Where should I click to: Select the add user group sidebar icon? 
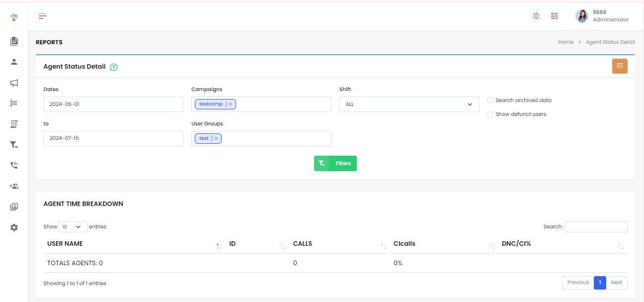[14, 186]
